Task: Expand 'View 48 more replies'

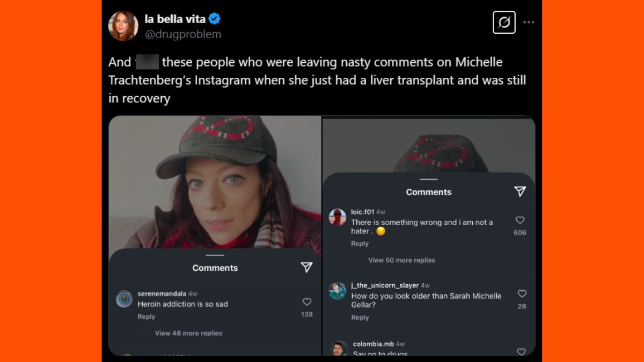Action: click(x=188, y=333)
